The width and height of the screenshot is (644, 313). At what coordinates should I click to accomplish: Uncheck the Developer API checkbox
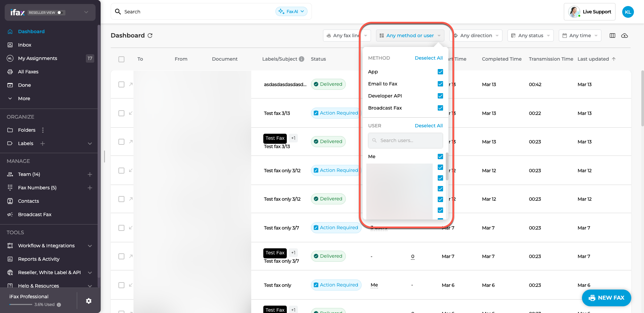click(440, 96)
